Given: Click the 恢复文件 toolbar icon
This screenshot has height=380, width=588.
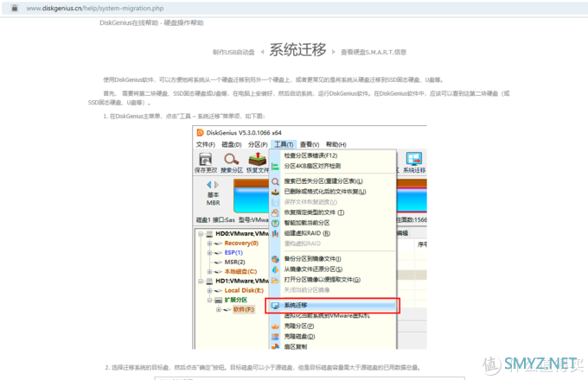Looking at the screenshot, I should pos(258,159).
